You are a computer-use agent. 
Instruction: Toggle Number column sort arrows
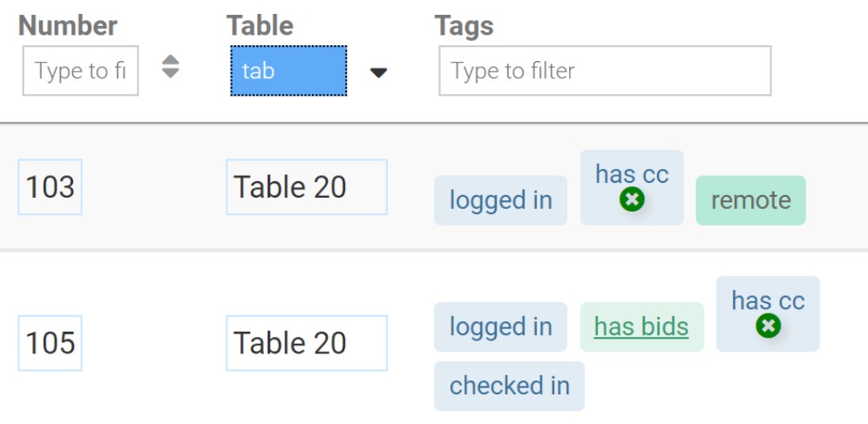click(171, 67)
